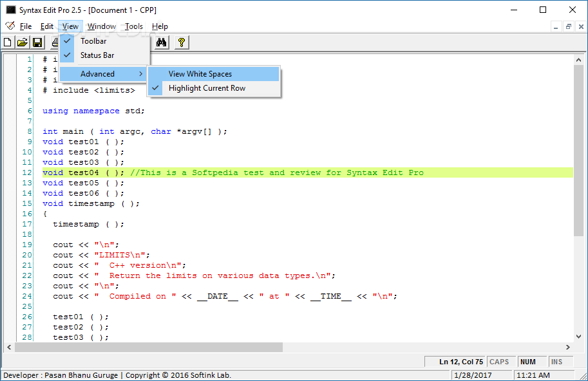Click the 'void test01 ( );' declaration
This screenshot has width=588, height=381.
83,142
